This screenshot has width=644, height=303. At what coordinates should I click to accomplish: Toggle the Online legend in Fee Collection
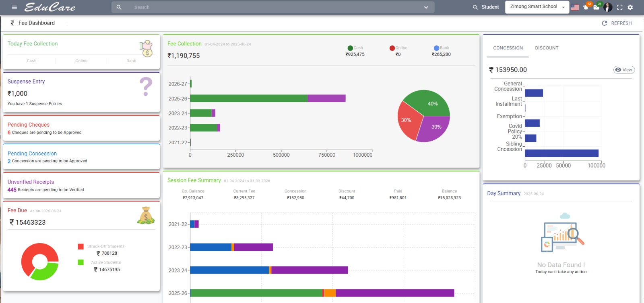(398, 48)
